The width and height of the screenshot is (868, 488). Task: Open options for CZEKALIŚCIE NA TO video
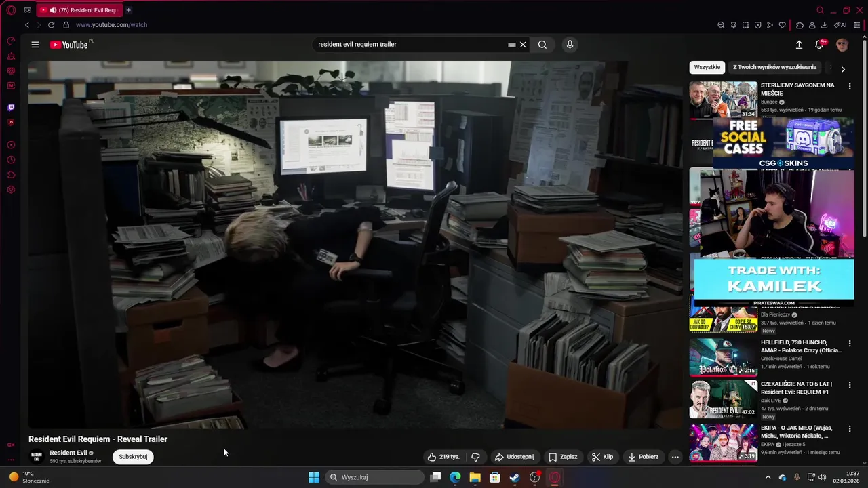850,385
